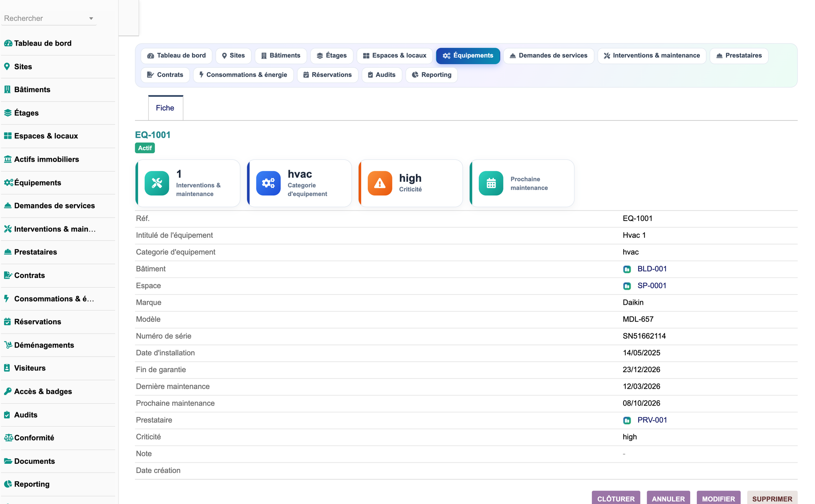Image resolution: width=815 pixels, height=504 pixels.
Task: Click the model value MDL-657
Action: pos(638,319)
